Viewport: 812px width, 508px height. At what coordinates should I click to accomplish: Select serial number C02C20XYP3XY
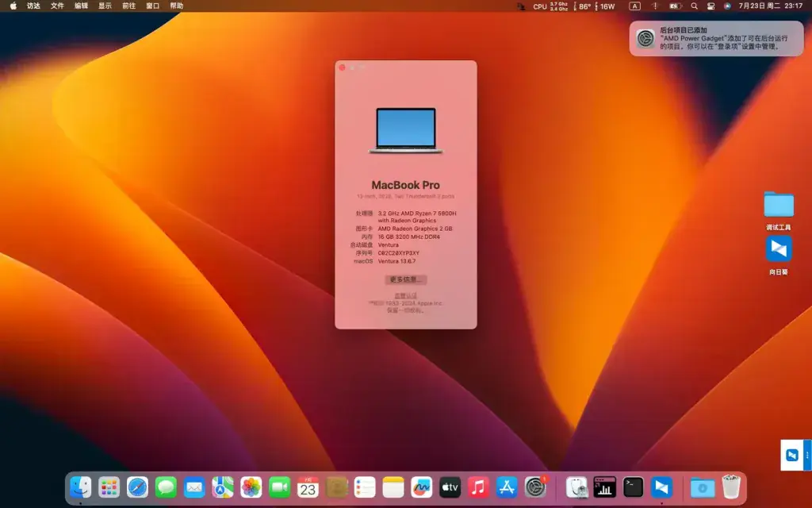(399, 253)
